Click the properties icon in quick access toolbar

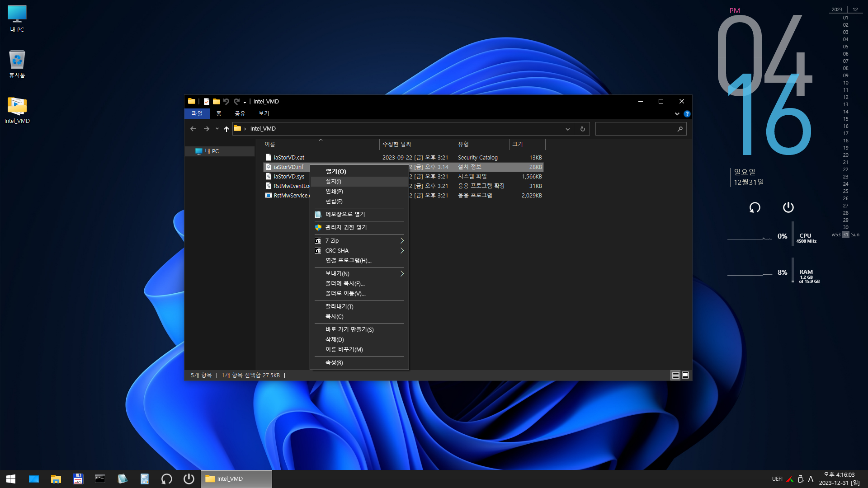point(206,102)
